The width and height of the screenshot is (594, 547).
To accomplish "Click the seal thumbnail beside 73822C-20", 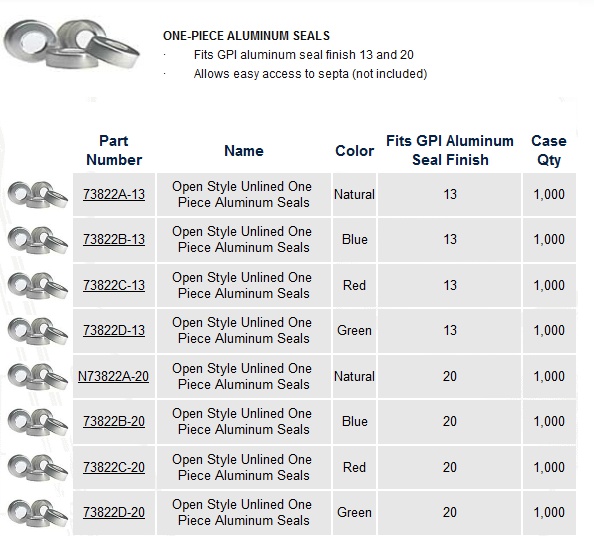I will (x=38, y=467).
